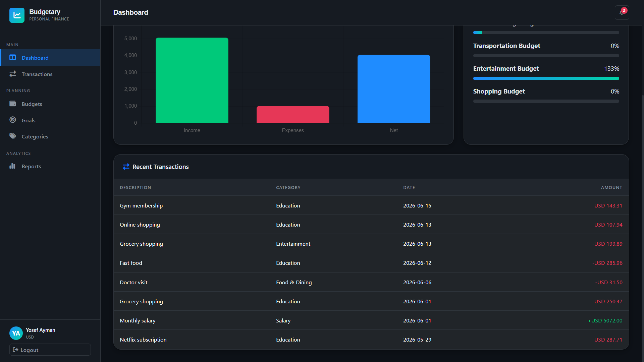Navigate to Goals
Viewport: 644px width, 362px height.
(50, 120)
